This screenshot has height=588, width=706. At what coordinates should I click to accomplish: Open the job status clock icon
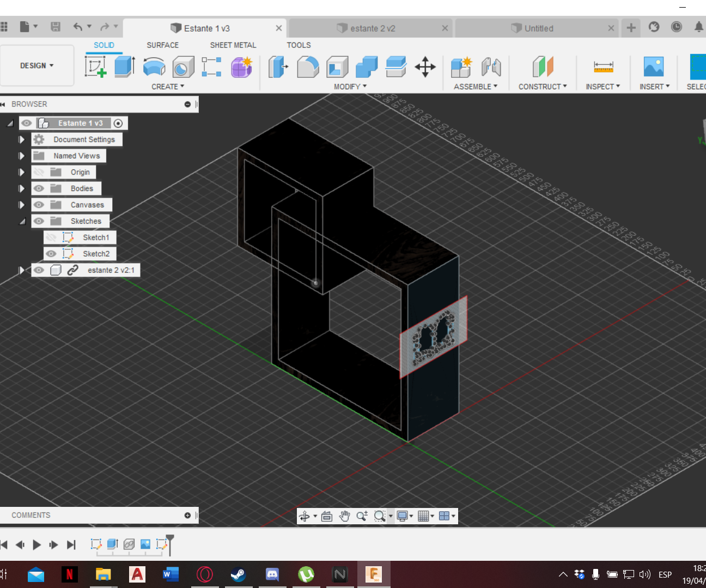point(677,27)
